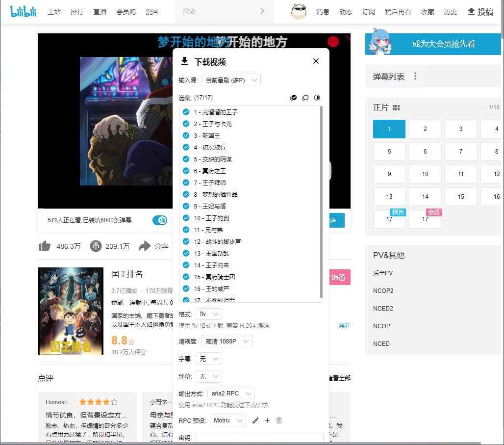
Task: Open the 输出方式 aria2 RPC dropdown
Action: click(231, 393)
